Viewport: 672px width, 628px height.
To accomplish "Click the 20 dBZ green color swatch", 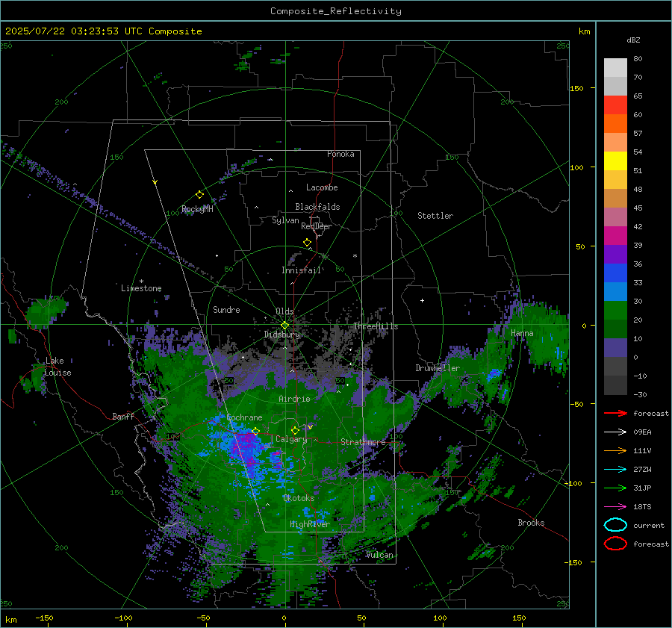I will click(615, 311).
